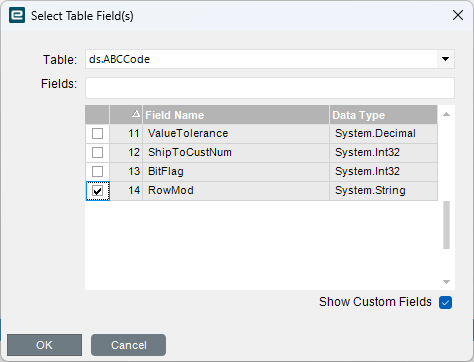Click the Show Custom Fields label
Screen dimensions: 474x362
click(x=375, y=302)
